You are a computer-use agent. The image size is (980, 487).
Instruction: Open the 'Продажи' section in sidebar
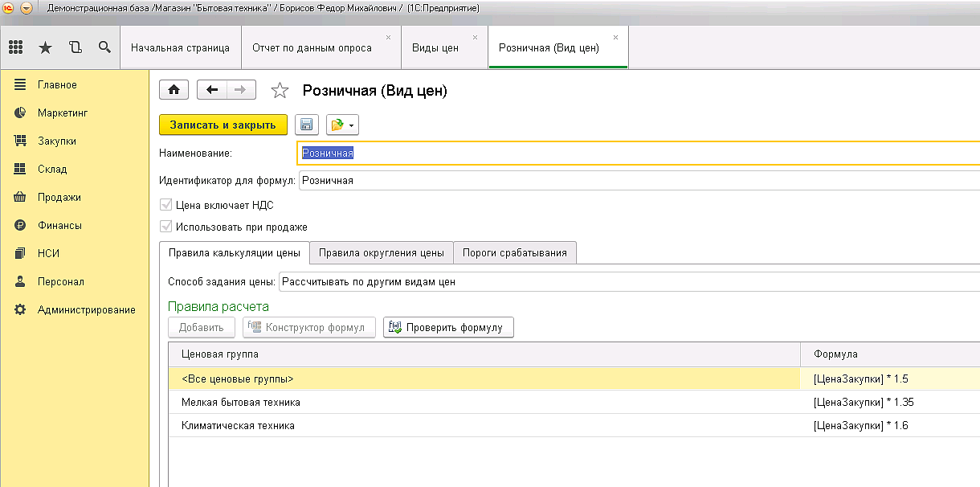click(x=59, y=197)
